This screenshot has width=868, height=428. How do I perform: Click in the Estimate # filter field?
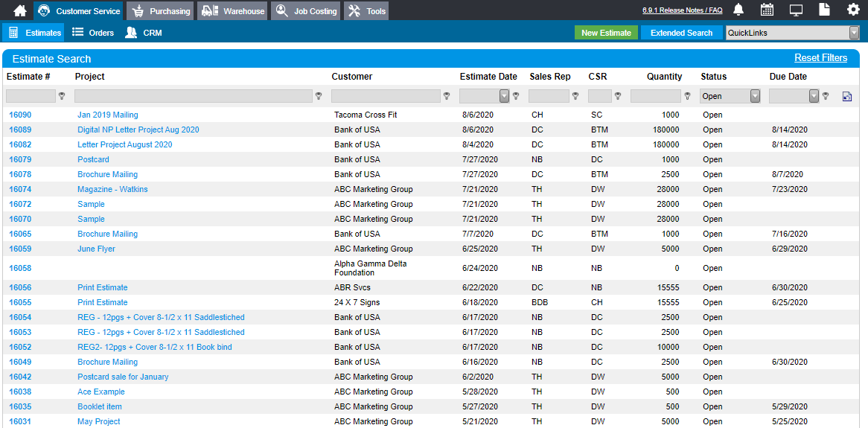click(x=31, y=96)
